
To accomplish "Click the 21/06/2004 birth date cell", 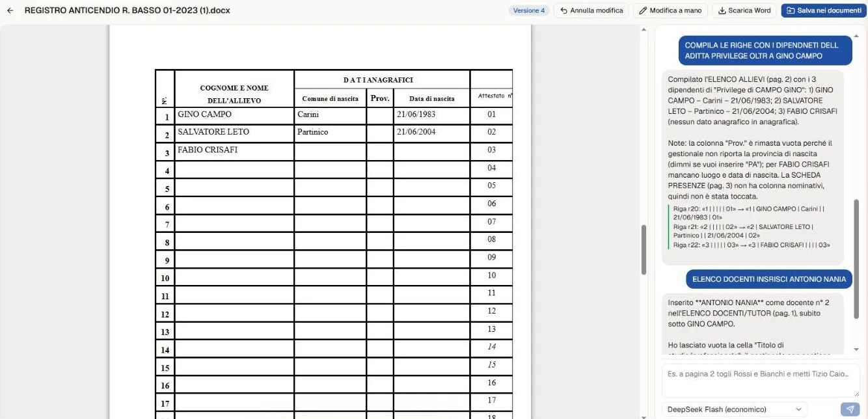I will [x=431, y=134].
